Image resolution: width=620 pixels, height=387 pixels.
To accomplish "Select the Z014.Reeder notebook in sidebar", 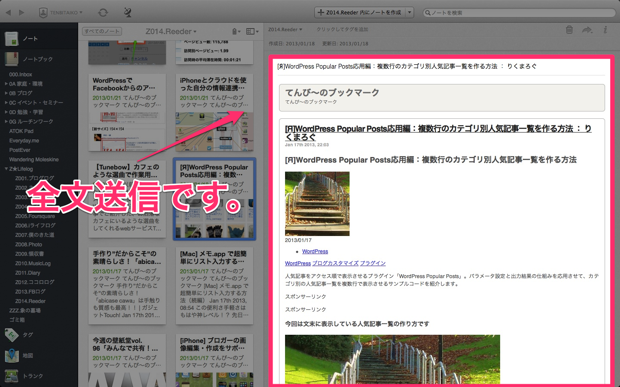I will (30, 301).
